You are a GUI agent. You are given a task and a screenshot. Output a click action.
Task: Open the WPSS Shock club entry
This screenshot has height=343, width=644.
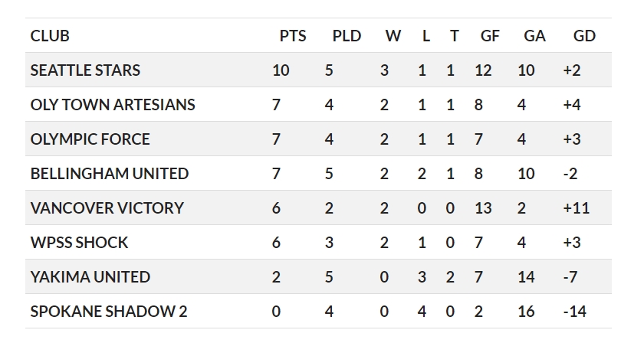point(79,243)
